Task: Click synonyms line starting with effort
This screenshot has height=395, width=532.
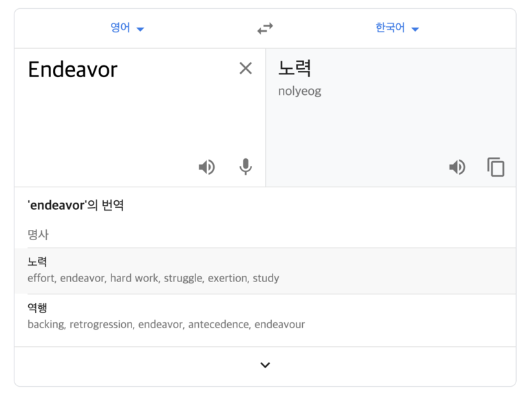Action: [x=153, y=278]
